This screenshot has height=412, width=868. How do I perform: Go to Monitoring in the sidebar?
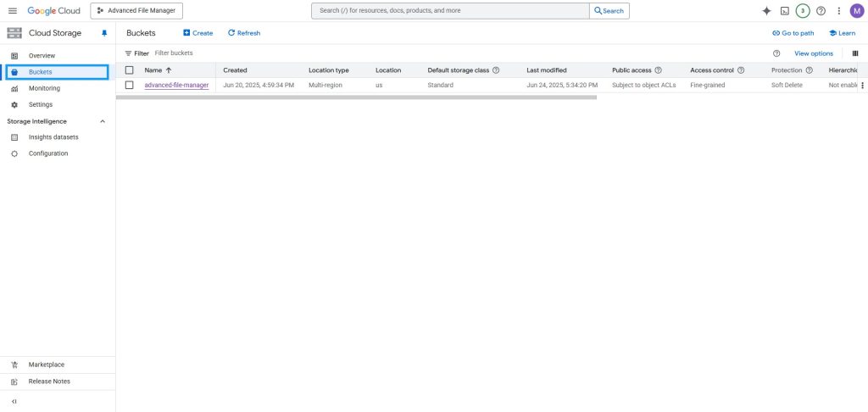click(x=44, y=88)
